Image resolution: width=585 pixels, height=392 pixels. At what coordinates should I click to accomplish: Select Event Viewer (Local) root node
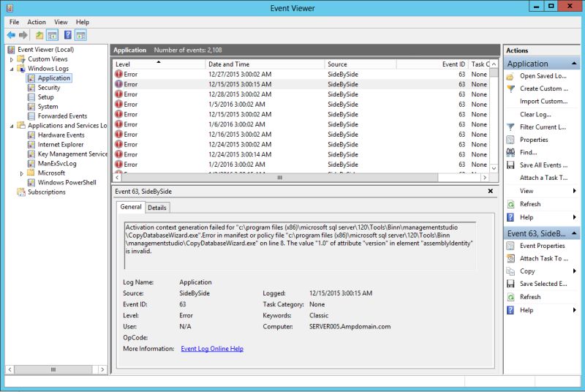[45, 49]
